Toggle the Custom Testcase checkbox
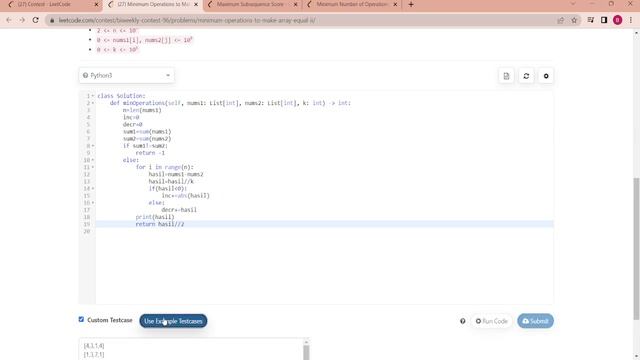The width and height of the screenshot is (640, 360). [x=81, y=319]
